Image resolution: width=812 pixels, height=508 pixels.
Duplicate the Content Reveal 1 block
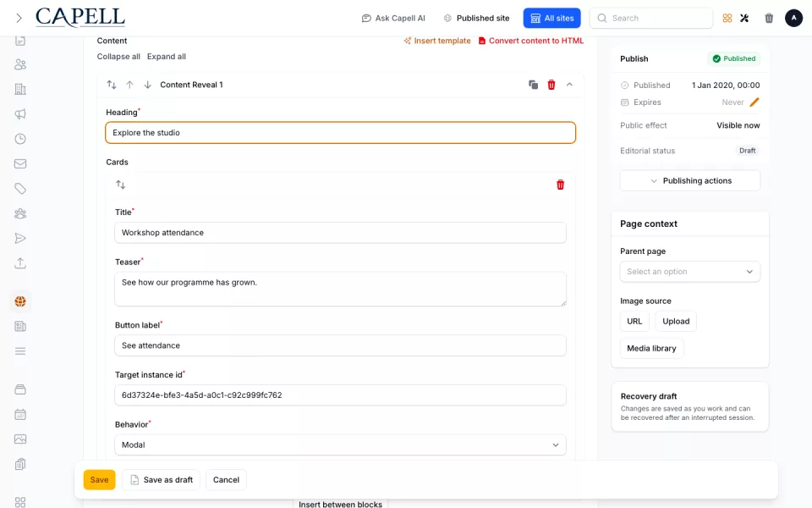tap(534, 85)
